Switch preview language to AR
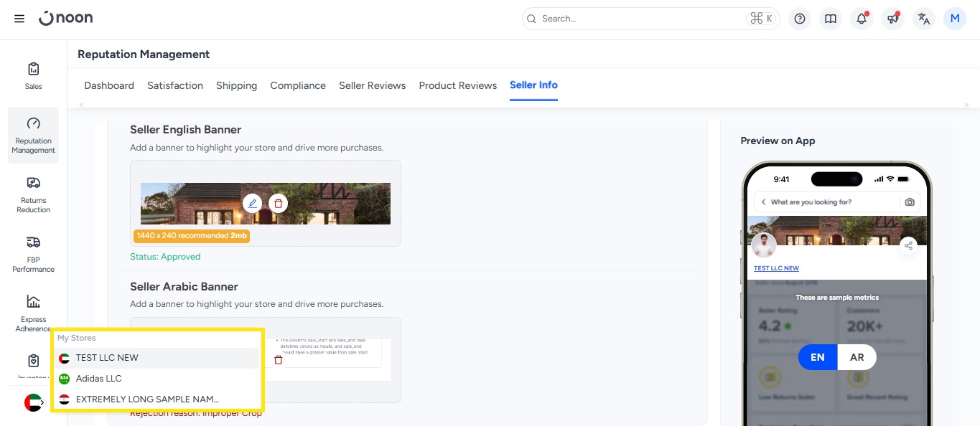Image resolution: width=980 pixels, height=426 pixels. tap(857, 357)
